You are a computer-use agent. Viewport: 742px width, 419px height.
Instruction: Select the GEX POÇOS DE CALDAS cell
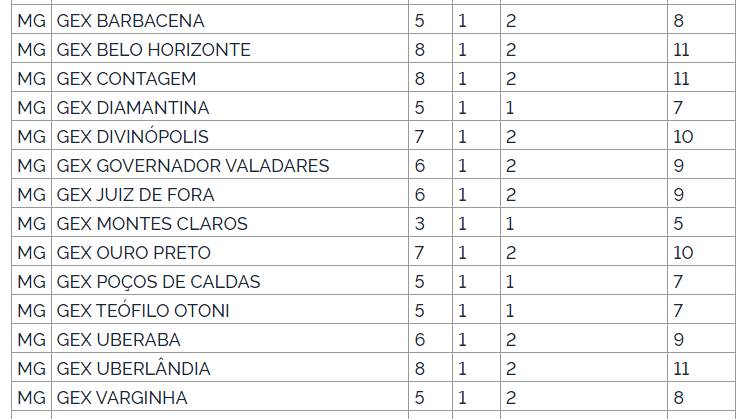coord(230,281)
